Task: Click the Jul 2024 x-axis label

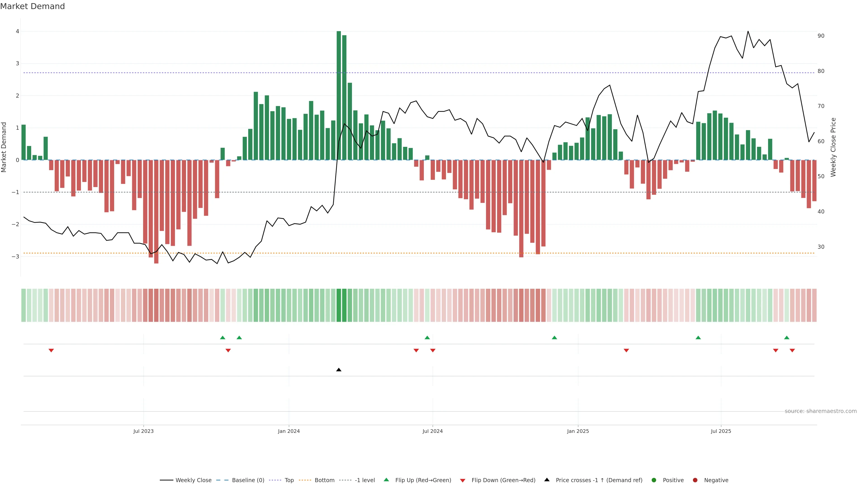Action: 433,431
